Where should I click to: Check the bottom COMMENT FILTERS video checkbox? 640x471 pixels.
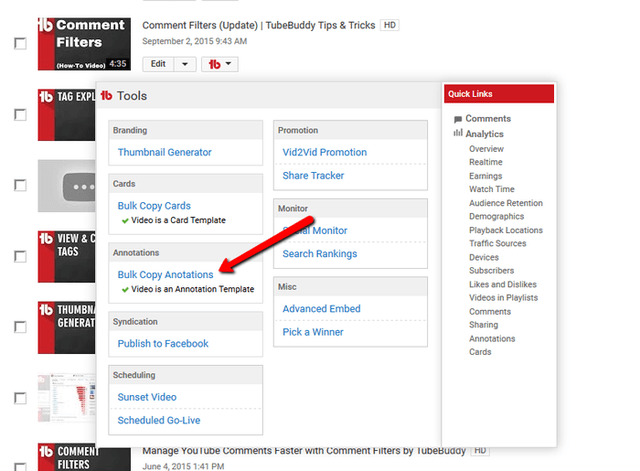20,467
